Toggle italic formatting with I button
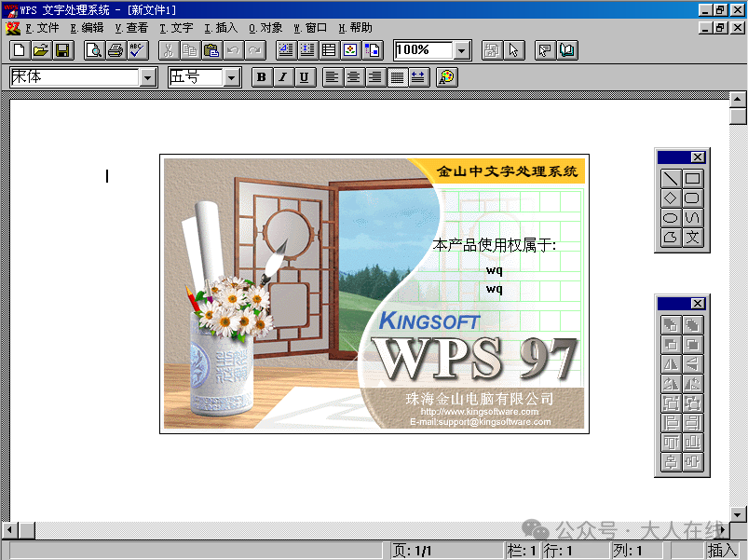 (x=283, y=77)
